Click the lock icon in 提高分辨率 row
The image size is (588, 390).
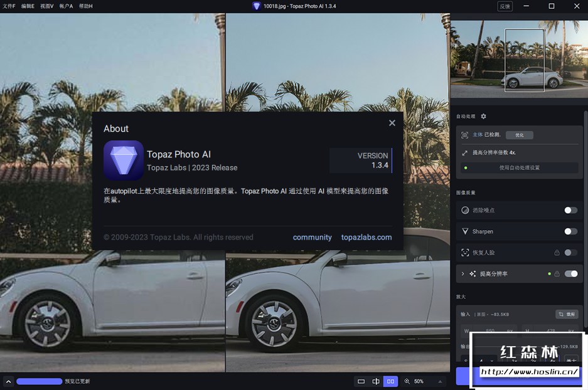[557, 274]
